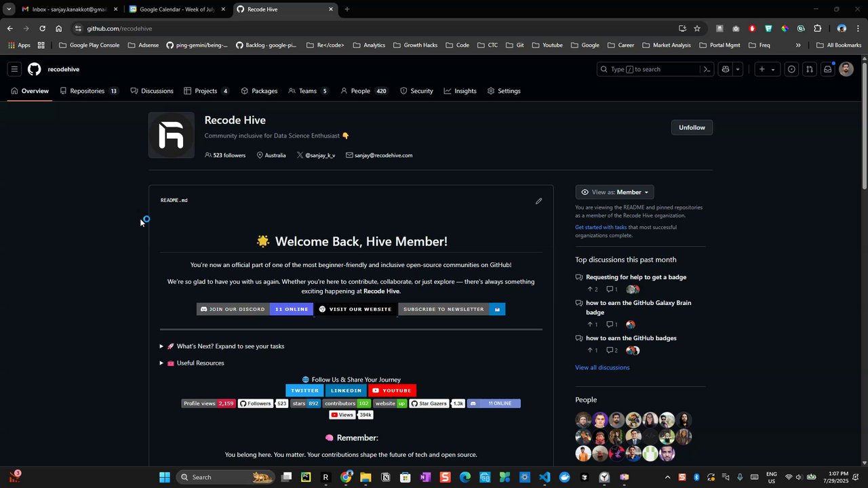Open Visual Studio Code from taskbar
Screen dimensions: 868x488
click(545, 477)
